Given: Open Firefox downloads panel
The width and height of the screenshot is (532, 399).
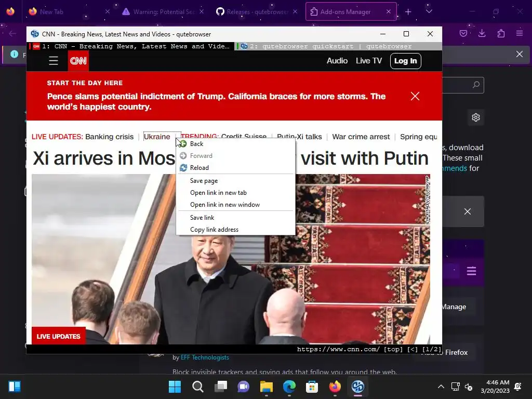Looking at the screenshot, I should pyautogui.click(x=482, y=33).
